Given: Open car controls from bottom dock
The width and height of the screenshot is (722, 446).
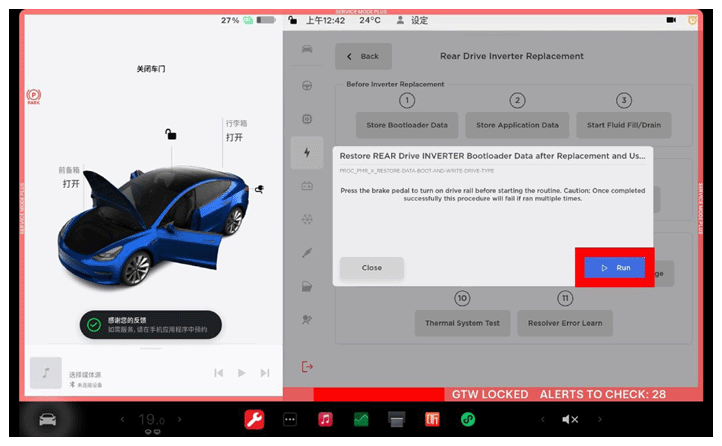Looking at the screenshot, I should pos(47,419).
